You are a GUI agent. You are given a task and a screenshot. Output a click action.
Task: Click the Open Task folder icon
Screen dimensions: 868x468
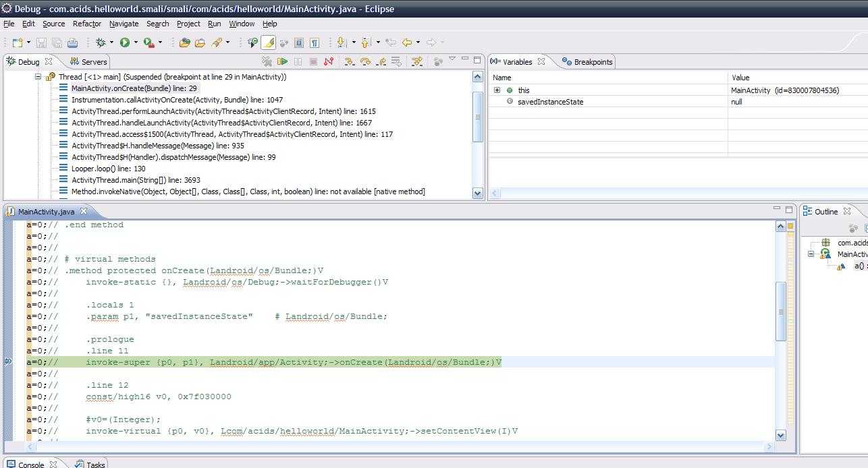tap(200, 42)
